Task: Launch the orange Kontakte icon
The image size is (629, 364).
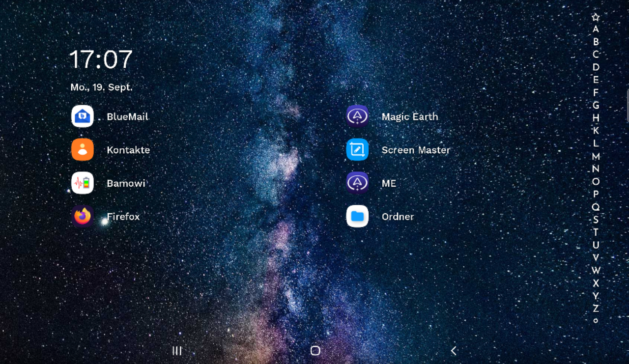Action: [83, 150]
